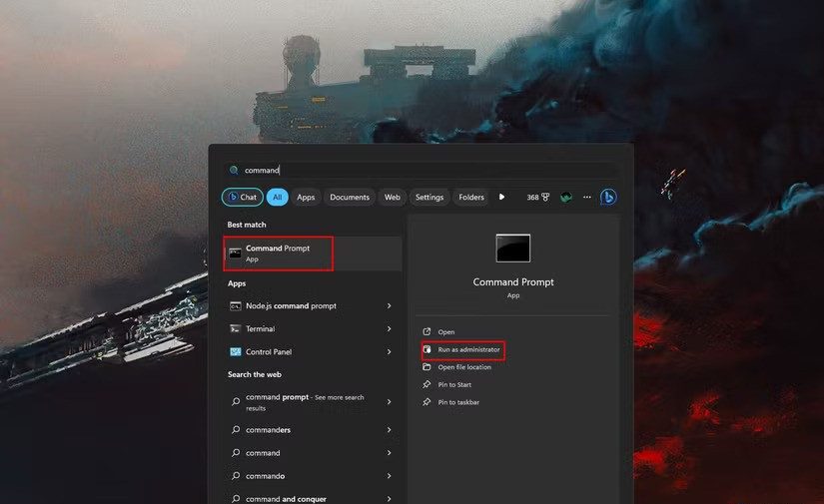
Task: Expand the 'commanders' suggestion chevron
Action: pos(389,430)
